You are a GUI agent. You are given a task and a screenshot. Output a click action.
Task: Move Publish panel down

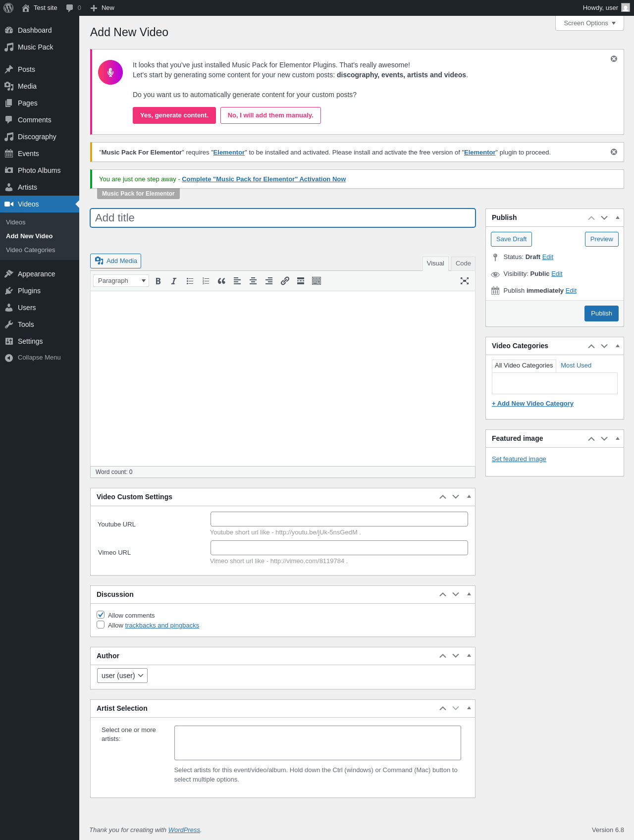coord(604,218)
